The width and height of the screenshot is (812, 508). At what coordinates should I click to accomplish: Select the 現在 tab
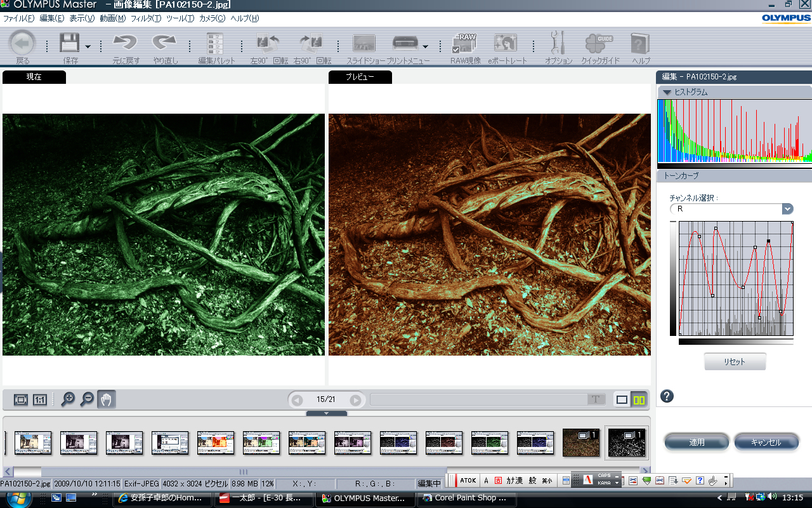34,77
